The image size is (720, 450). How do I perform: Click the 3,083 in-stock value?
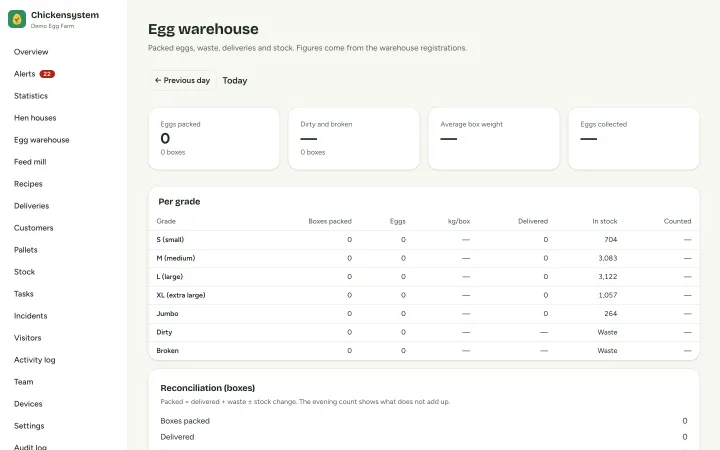click(x=608, y=258)
